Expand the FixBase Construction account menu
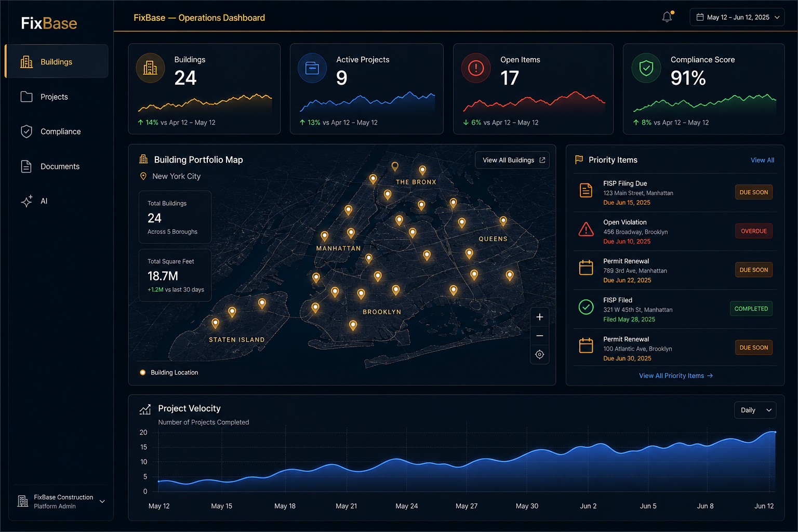 click(x=61, y=501)
